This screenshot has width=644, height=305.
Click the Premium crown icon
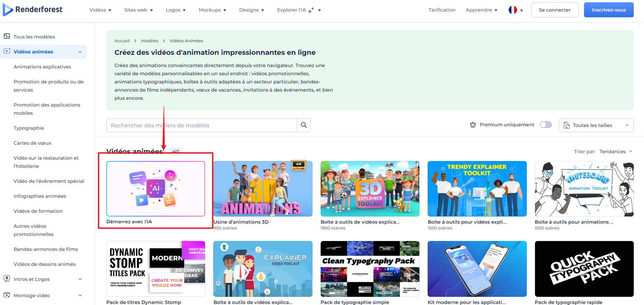coord(473,125)
